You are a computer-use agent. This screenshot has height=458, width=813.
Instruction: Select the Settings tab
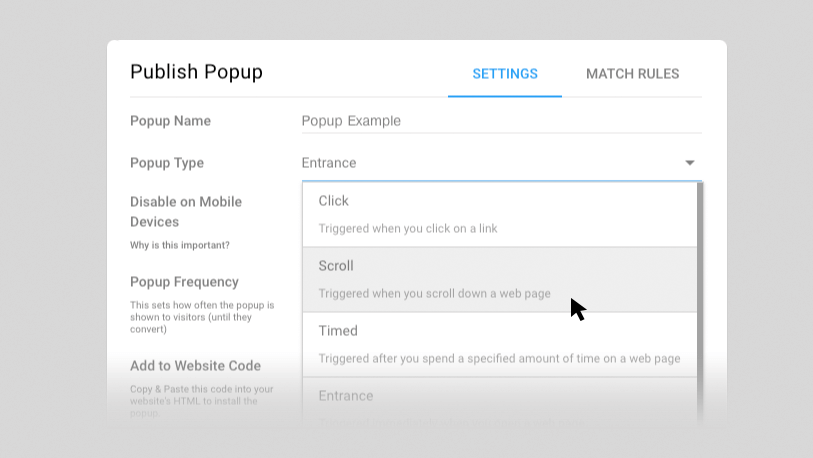504,74
